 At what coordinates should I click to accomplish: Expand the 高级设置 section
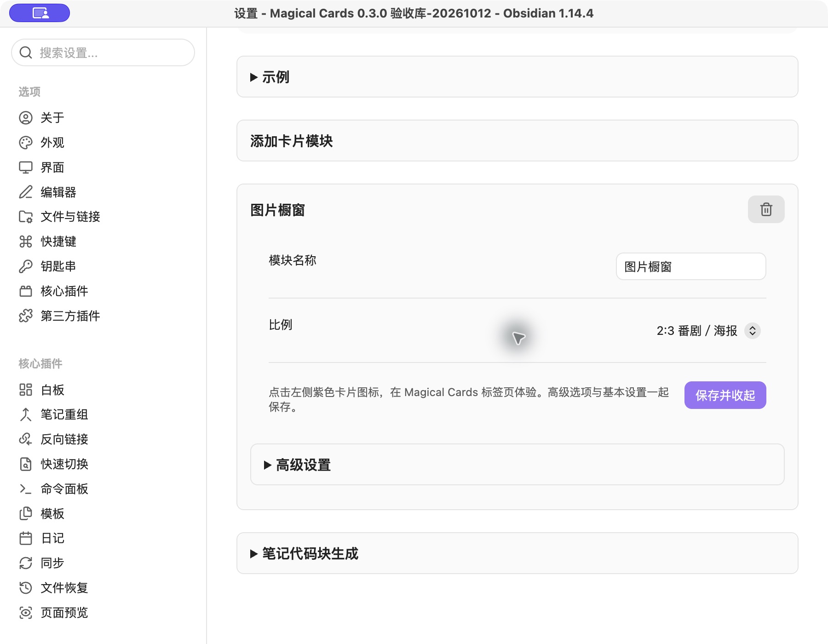click(x=517, y=465)
